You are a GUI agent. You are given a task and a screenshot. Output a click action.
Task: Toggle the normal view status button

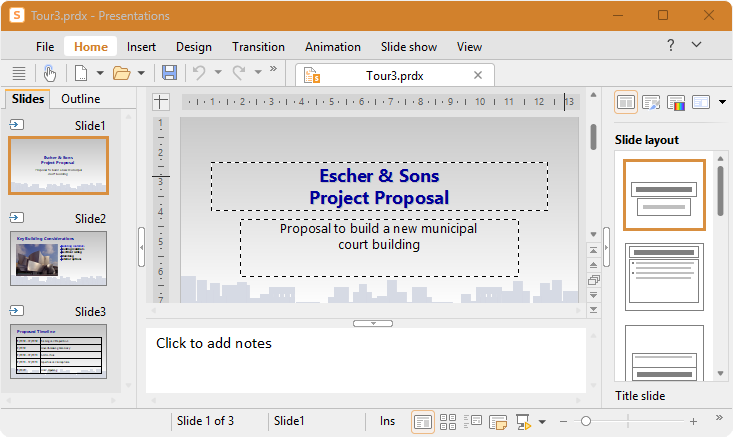423,422
